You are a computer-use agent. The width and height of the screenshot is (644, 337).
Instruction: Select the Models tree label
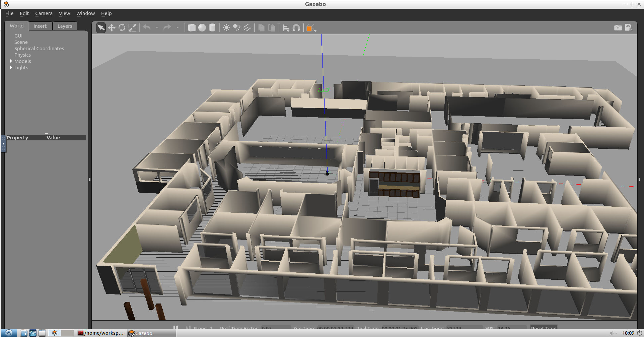[x=23, y=61]
